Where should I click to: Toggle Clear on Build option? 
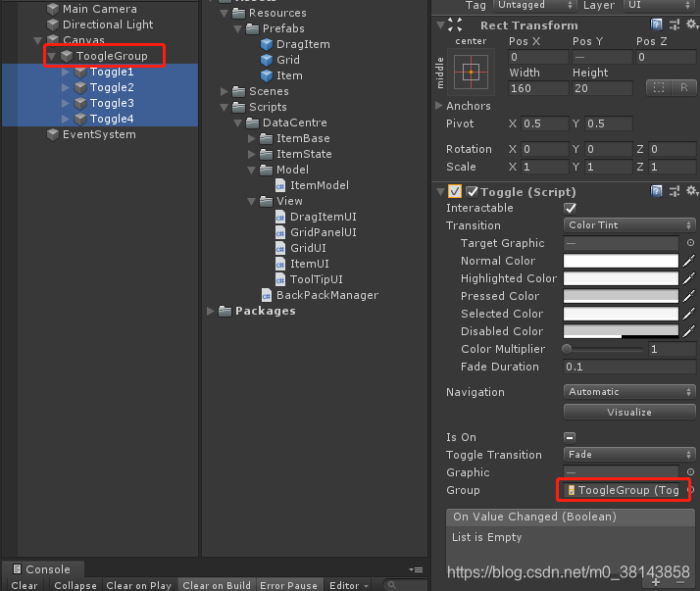(x=217, y=585)
